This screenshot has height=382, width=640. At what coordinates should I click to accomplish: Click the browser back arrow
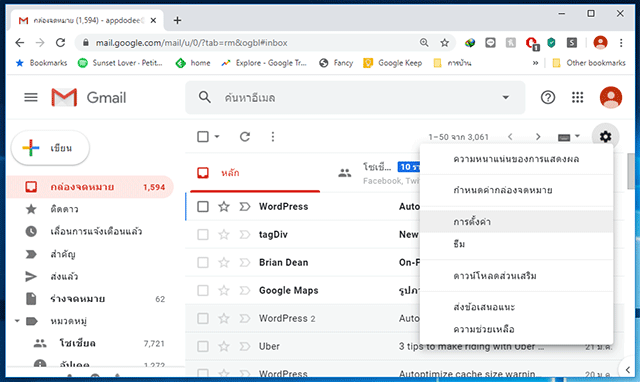coord(20,42)
